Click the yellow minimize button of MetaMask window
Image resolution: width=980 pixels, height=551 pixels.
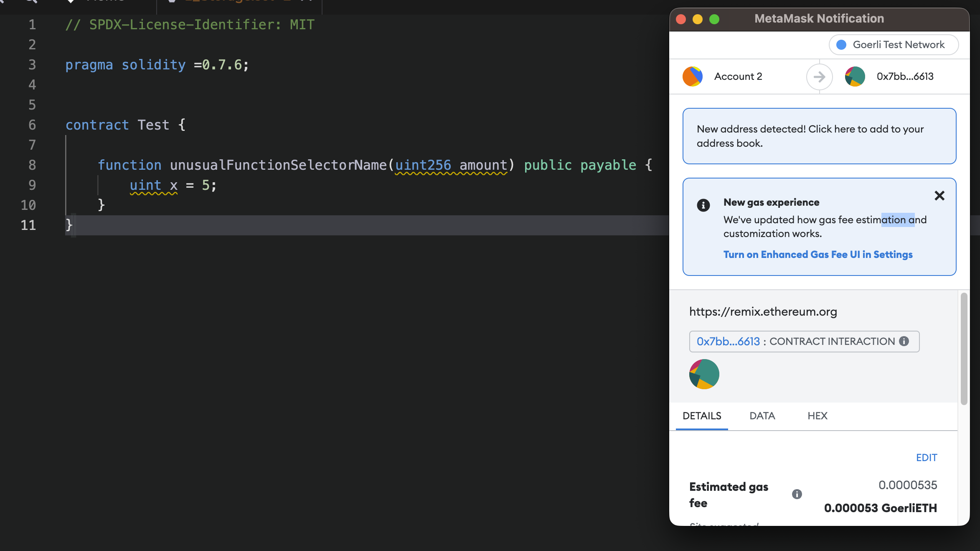pos(697,19)
